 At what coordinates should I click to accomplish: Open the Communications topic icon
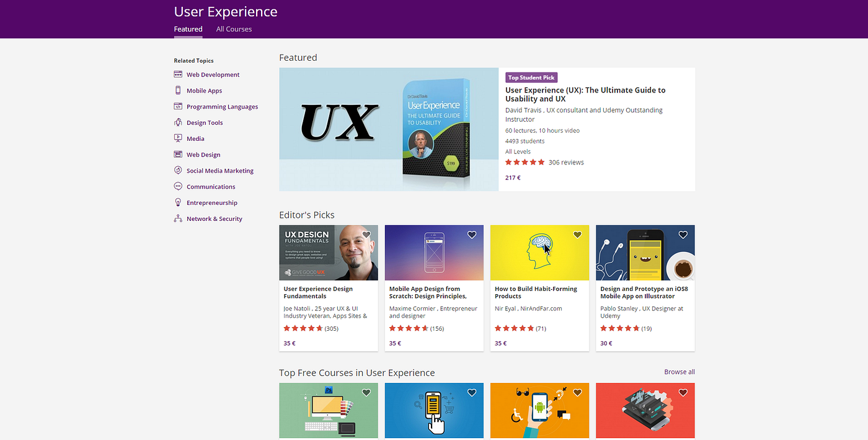tap(178, 186)
